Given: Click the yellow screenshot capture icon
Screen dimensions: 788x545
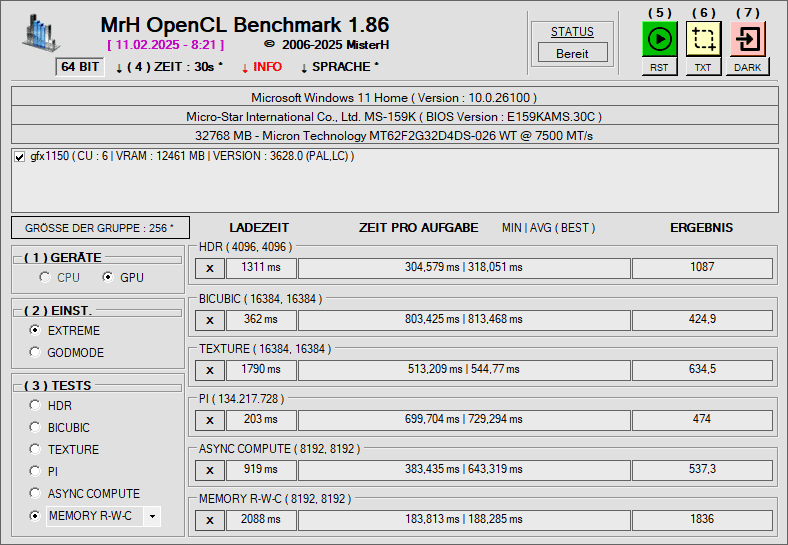Looking at the screenshot, I should tap(704, 39).
